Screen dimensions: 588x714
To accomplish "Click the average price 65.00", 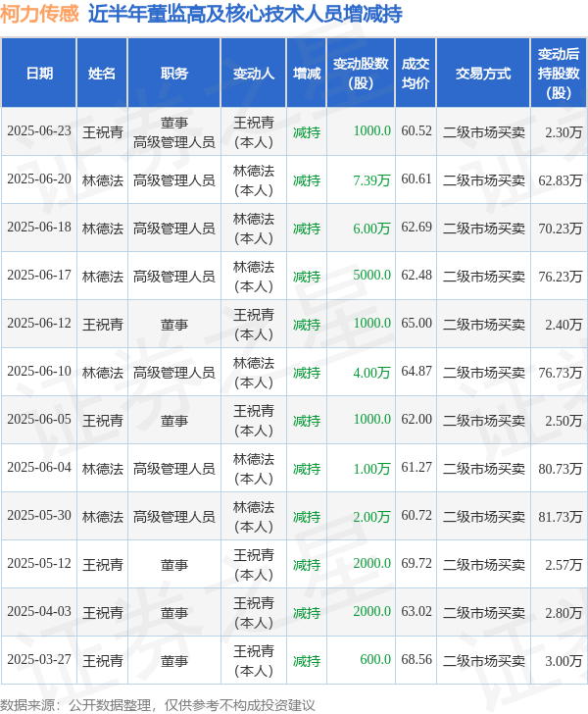I will [x=416, y=323].
